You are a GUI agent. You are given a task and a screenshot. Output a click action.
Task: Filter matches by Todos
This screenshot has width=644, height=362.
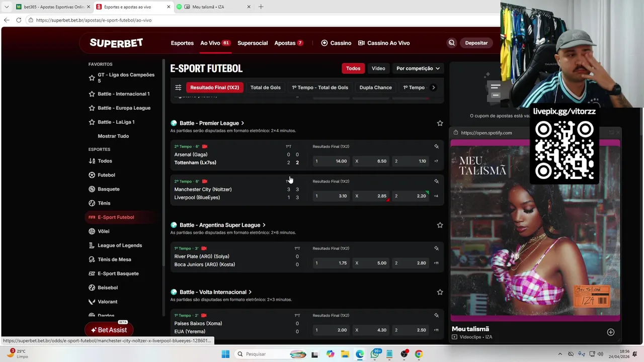(353, 68)
